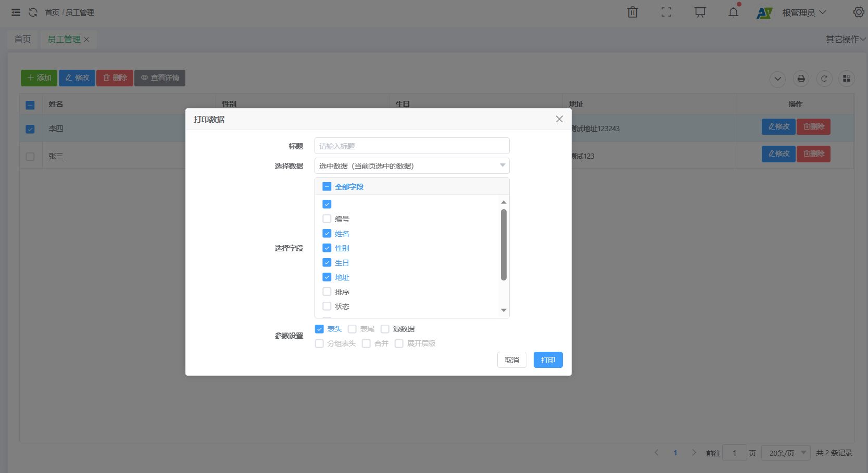Open the 选择数据 dropdown
The height and width of the screenshot is (473, 868).
pyautogui.click(x=412, y=166)
